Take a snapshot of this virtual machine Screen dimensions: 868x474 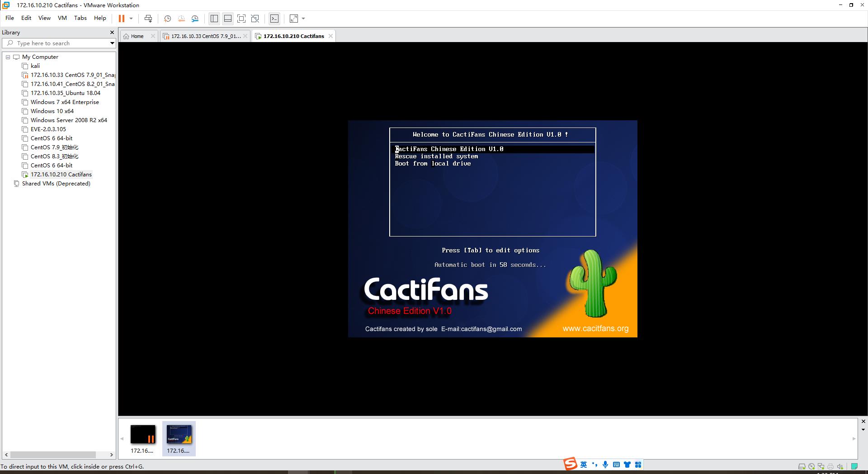pos(167,19)
